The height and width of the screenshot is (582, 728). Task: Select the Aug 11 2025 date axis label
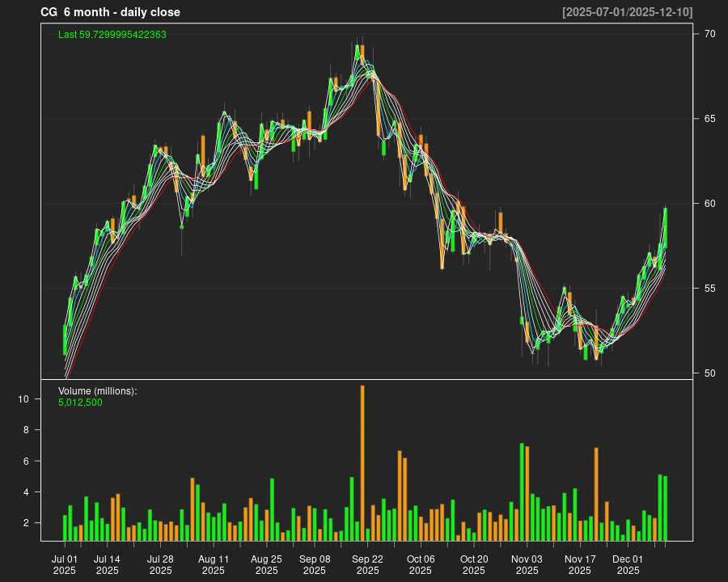214,564
